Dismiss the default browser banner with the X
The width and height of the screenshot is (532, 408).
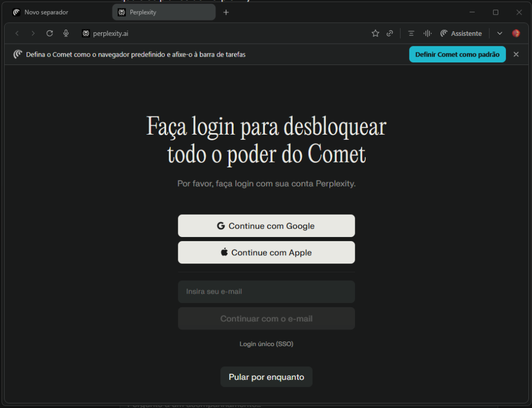point(516,54)
